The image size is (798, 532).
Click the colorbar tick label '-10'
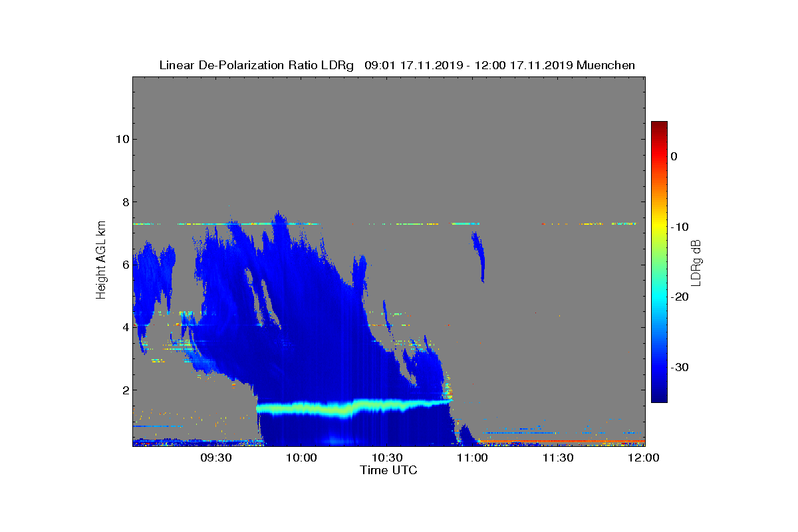pos(680,227)
